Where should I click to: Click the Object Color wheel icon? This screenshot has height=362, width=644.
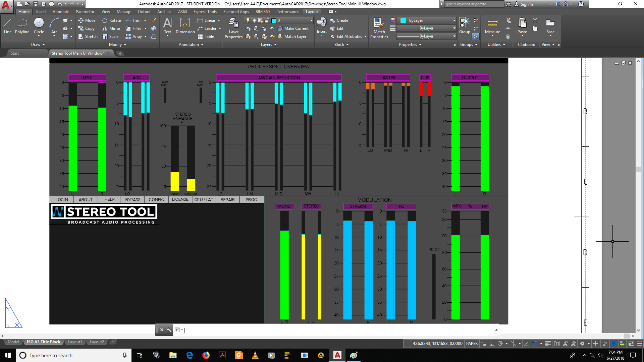392,20
